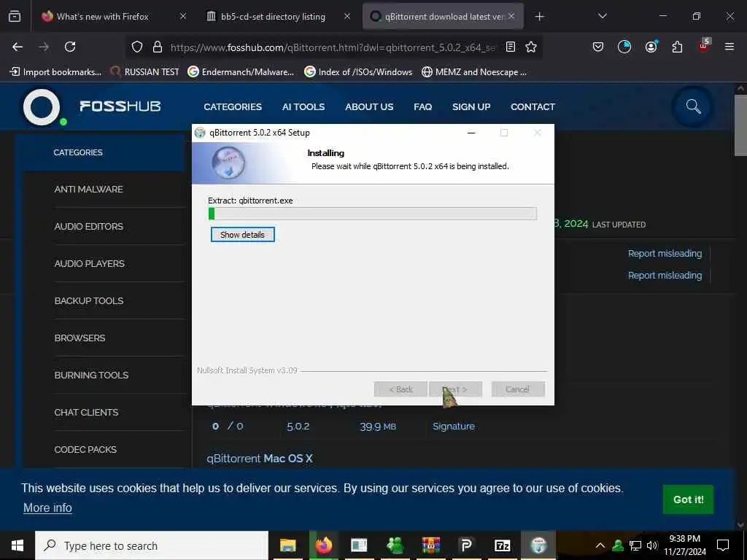
Task: Click the Signature link for 5.0.2
Action: click(x=454, y=426)
